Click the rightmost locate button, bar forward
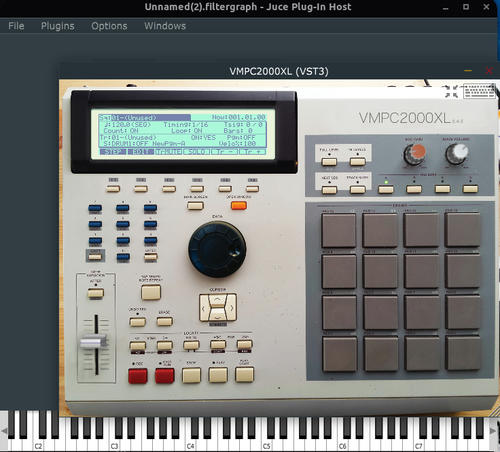 tap(244, 344)
